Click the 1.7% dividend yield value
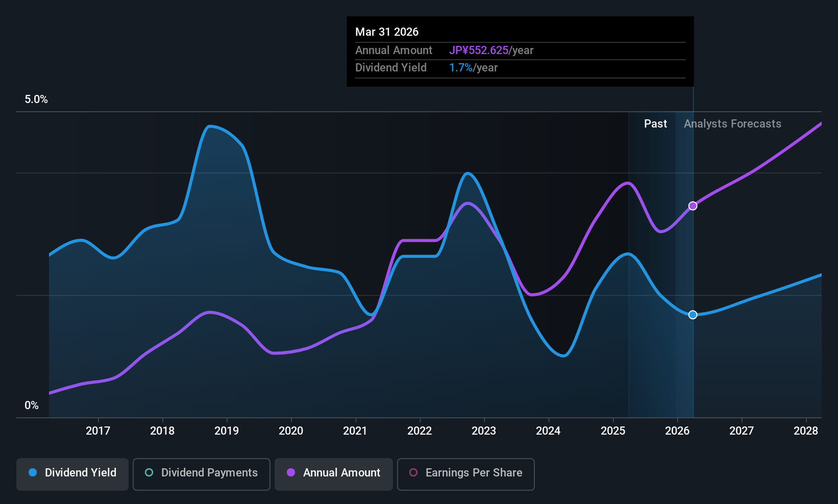Image resolution: width=838 pixels, height=504 pixels. click(461, 68)
